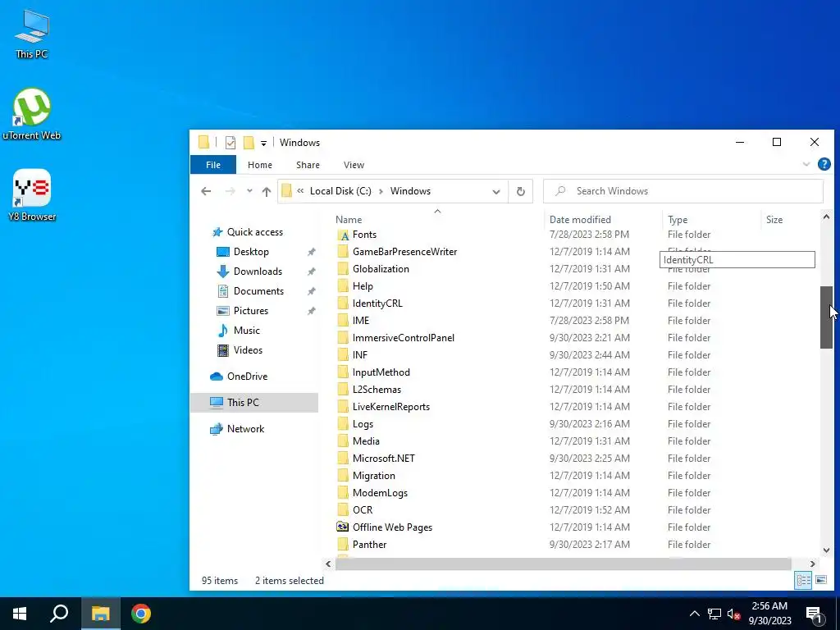
Task: Launch Google Chrome from taskbar
Action: point(141,614)
